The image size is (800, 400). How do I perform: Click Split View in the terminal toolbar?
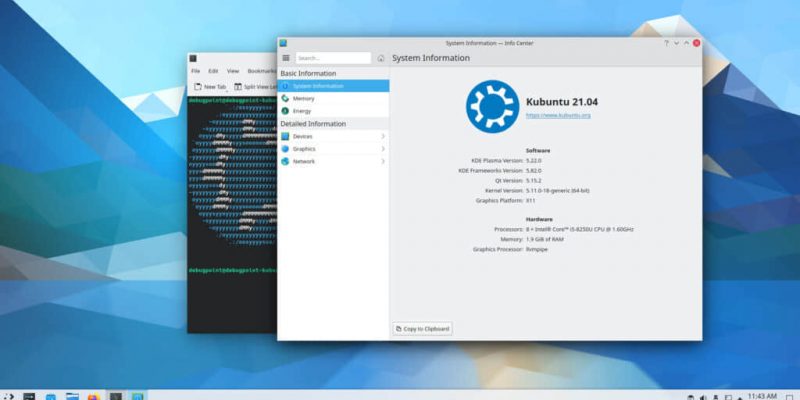[x=255, y=87]
